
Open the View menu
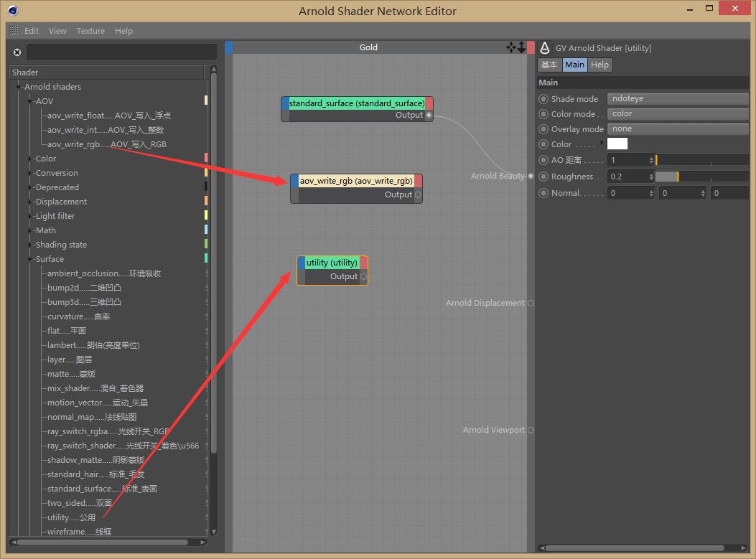pyautogui.click(x=57, y=31)
